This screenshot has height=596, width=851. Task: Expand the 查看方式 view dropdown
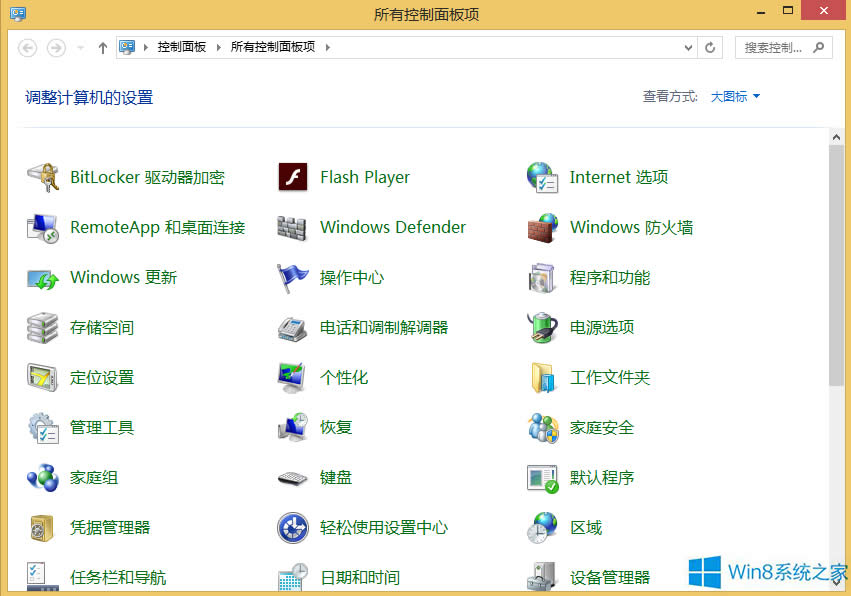(734, 96)
